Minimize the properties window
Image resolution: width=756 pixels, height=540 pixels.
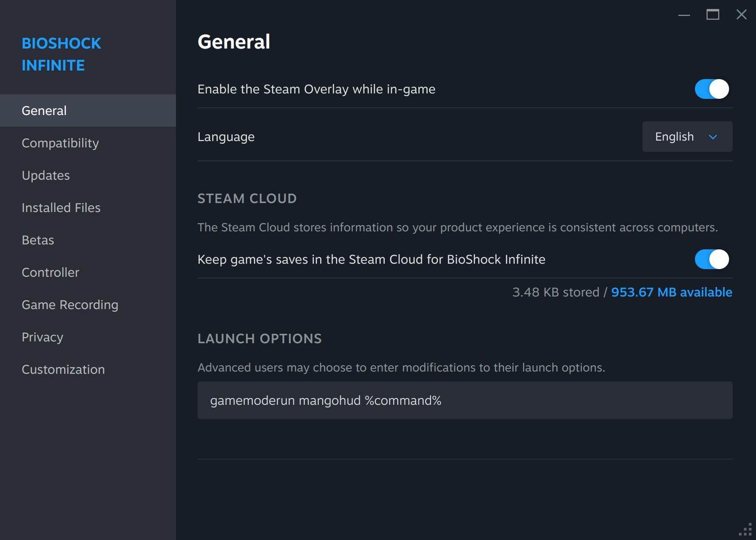click(x=684, y=15)
